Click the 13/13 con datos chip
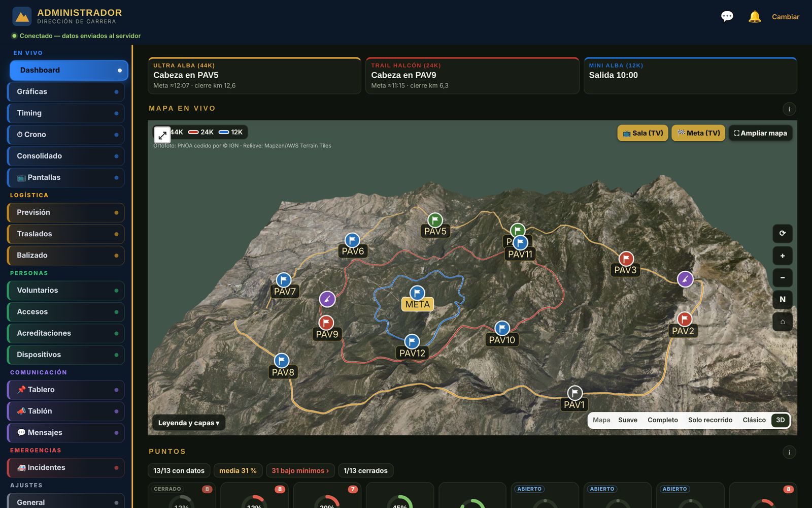This screenshot has height=508, width=812. point(179,471)
